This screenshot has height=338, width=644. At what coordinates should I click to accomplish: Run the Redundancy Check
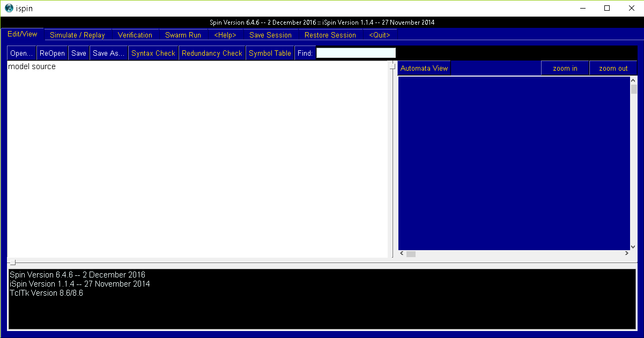[212, 53]
